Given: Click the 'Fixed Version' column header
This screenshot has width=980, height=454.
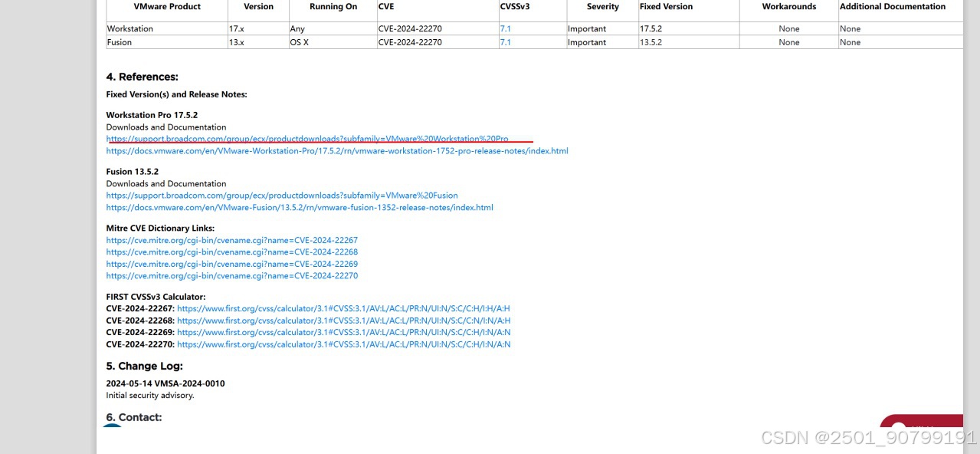Looking at the screenshot, I should point(666,7).
